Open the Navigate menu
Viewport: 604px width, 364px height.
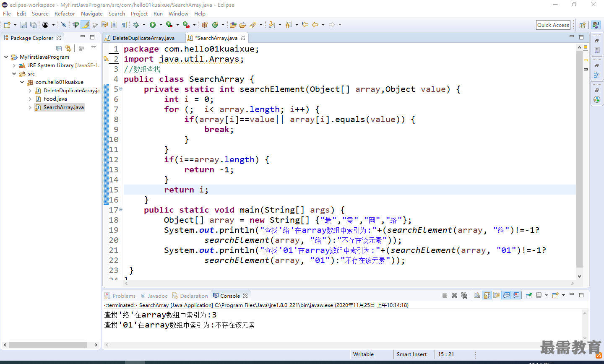[92, 14]
